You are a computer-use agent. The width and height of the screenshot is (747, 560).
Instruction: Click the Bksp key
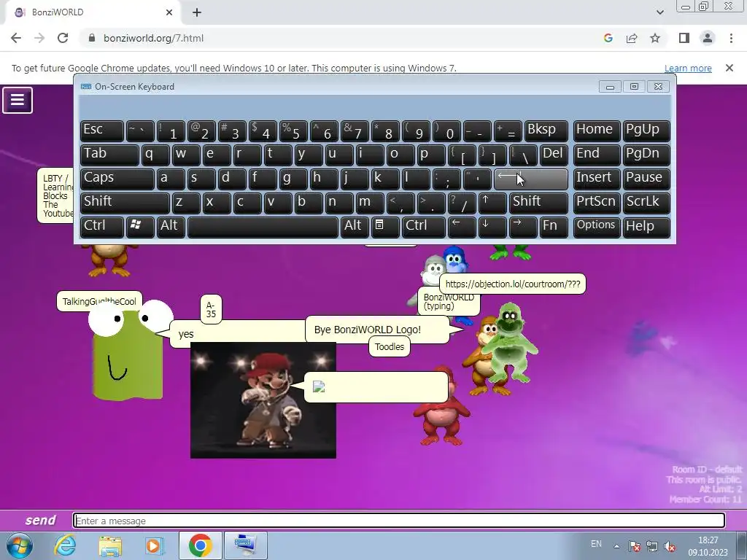click(546, 131)
